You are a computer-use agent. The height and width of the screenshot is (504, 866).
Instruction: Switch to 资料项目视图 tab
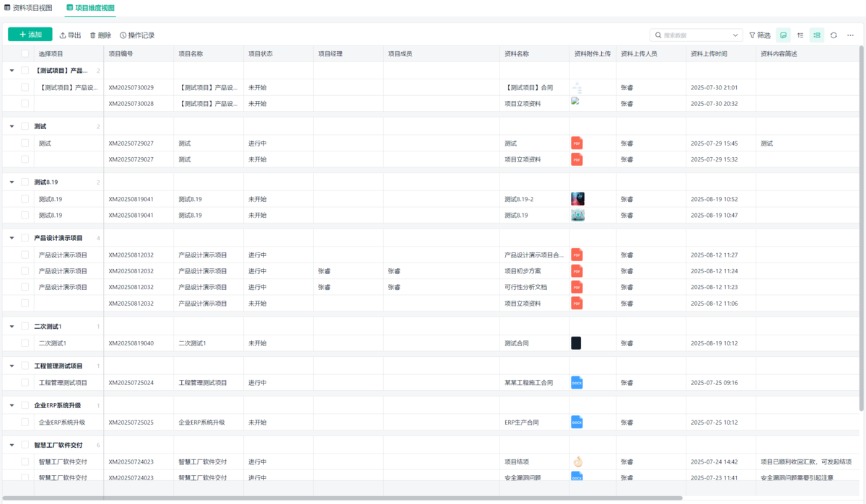pos(28,7)
